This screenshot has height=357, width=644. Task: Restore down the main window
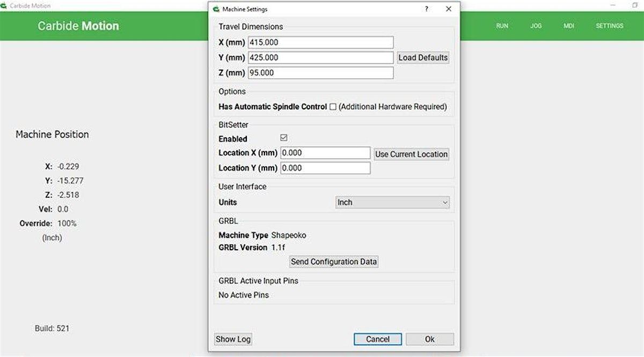(635, 5)
